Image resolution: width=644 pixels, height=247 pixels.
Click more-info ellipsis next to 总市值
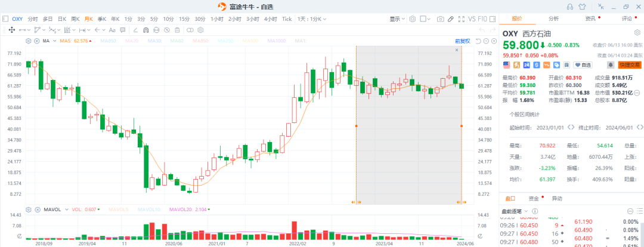click(637, 92)
